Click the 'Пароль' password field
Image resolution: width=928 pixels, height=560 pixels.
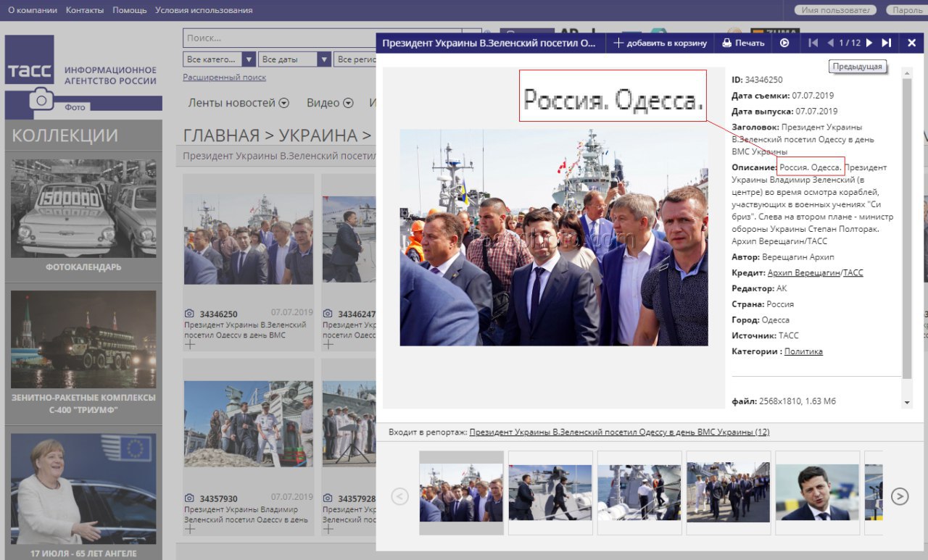tap(906, 10)
